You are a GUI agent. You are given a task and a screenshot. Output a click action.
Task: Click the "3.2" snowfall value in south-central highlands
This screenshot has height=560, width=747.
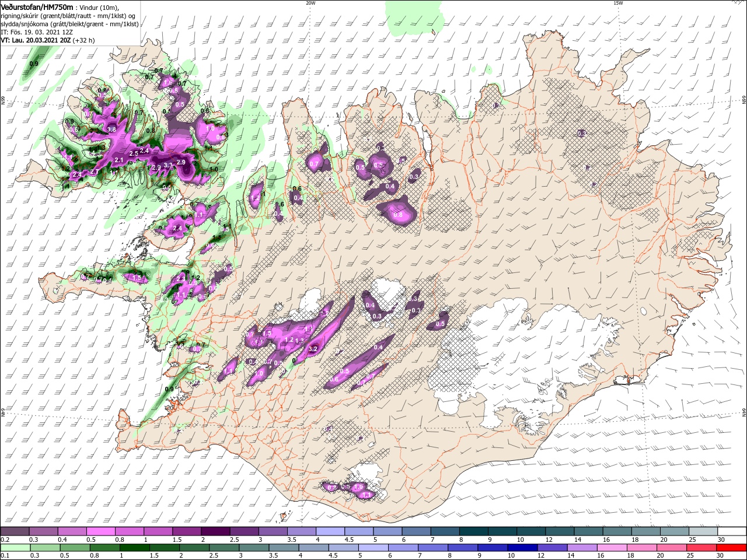[x=312, y=349]
